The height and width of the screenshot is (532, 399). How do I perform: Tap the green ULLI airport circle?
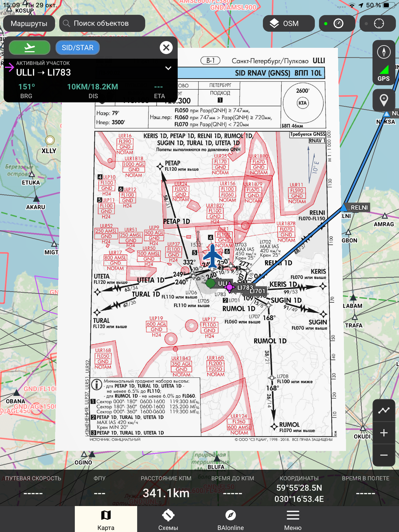click(x=210, y=283)
